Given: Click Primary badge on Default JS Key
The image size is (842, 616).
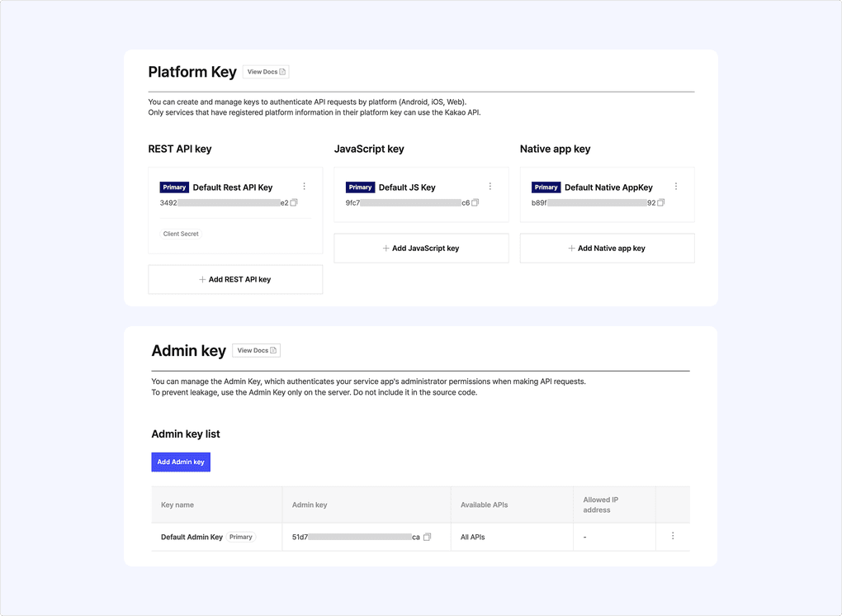Looking at the screenshot, I should pyautogui.click(x=360, y=187).
